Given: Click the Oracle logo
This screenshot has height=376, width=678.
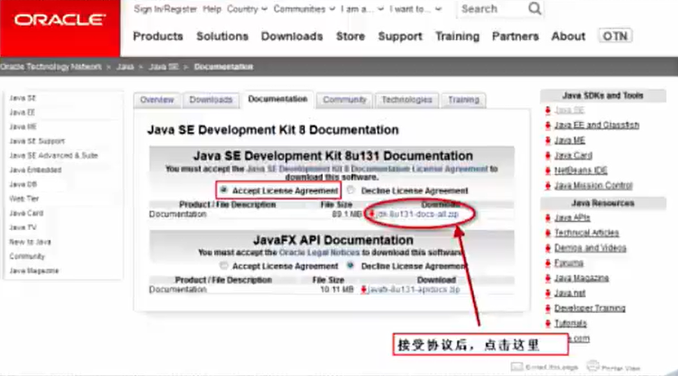Looking at the screenshot, I should point(60,20).
